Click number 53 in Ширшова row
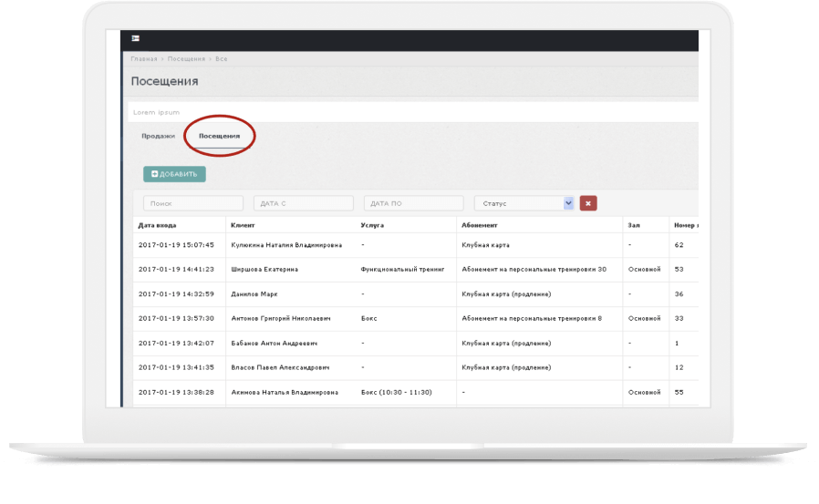Screen dimensions: 819x504 pos(679,269)
